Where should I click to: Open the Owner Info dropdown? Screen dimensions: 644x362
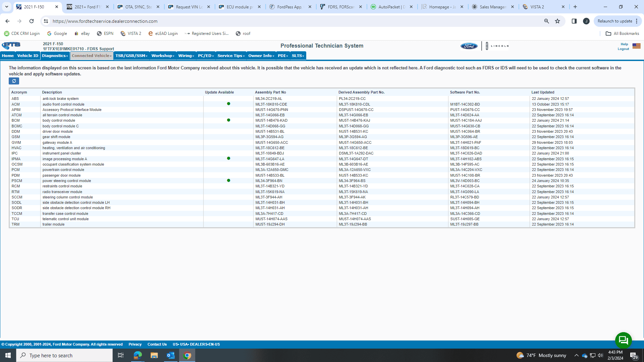[x=261, y=56]
